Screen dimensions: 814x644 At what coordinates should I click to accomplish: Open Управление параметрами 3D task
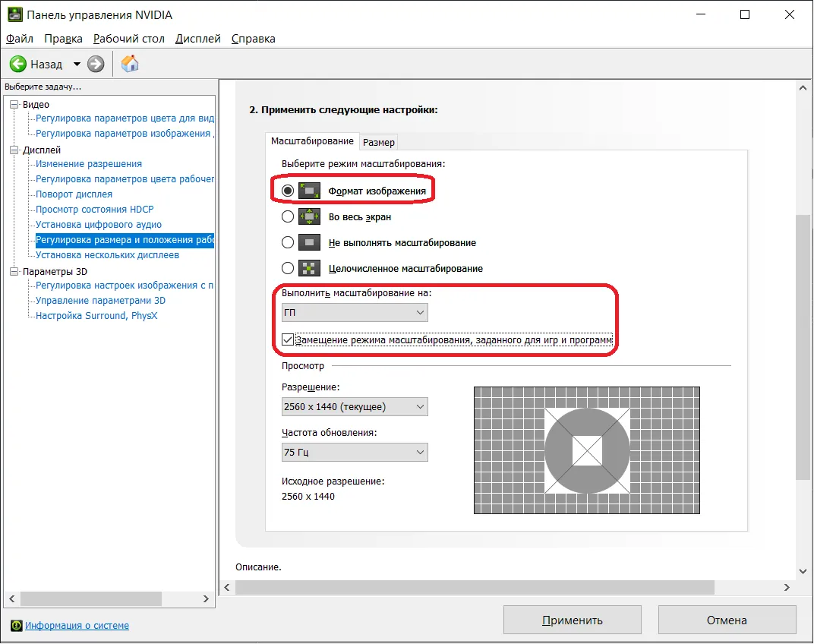101,301
